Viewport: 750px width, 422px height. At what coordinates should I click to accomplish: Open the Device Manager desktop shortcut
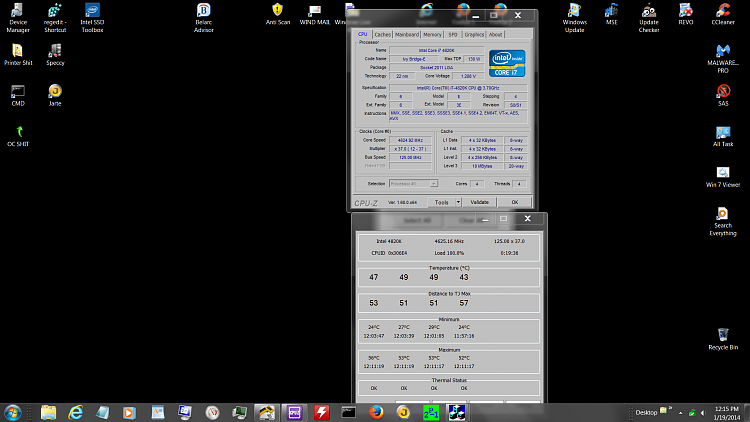click(x=18, y=18)
